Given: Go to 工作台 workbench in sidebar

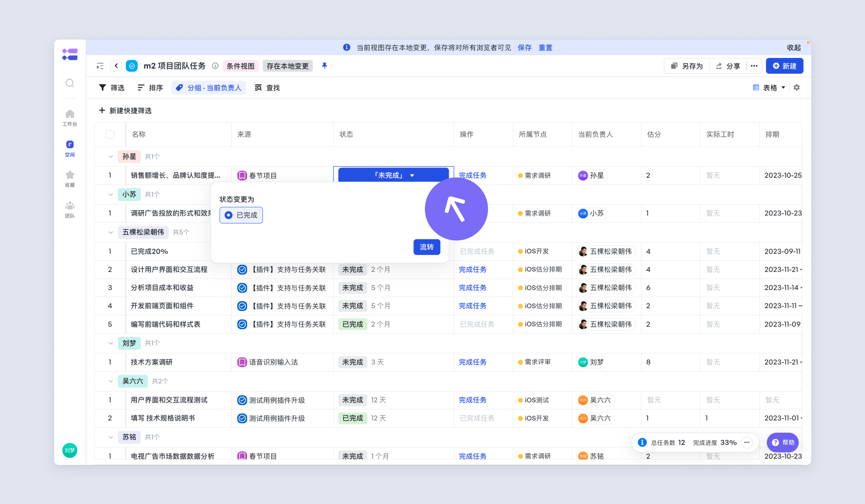Looking at the screenshot, I should click(x=70, y=118).
